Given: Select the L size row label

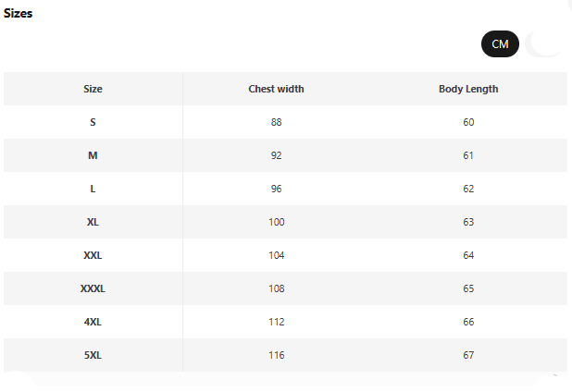Looking at the screenshot, I should [93, 189].
